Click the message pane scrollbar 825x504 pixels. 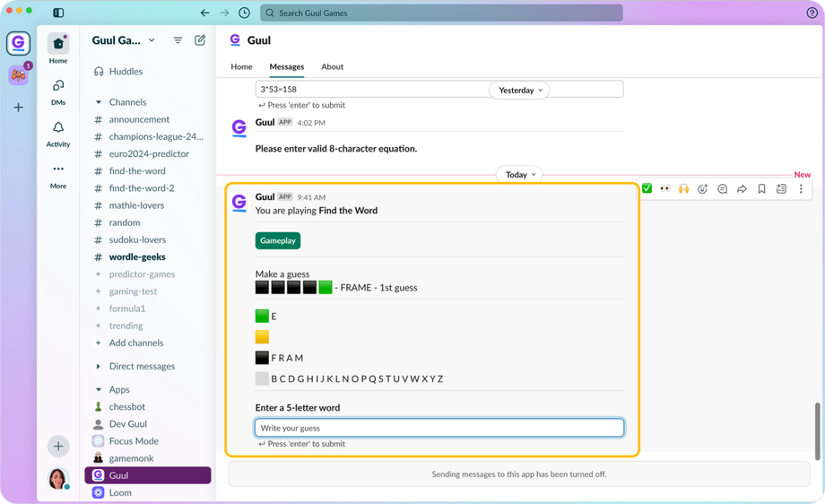point(817,431)
